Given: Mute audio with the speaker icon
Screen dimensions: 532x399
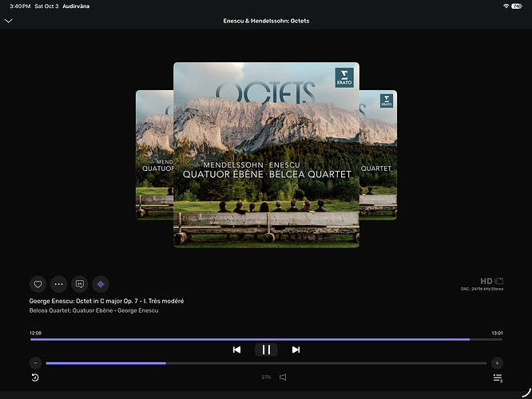Looking at the screenshot, I should tap(283, 377).
